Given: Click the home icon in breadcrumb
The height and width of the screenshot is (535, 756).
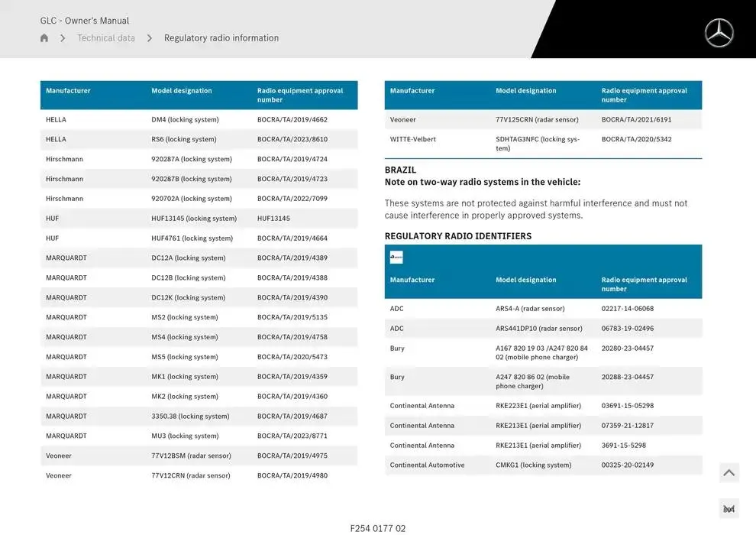Looking at the screenshot, I should [44, 38].
